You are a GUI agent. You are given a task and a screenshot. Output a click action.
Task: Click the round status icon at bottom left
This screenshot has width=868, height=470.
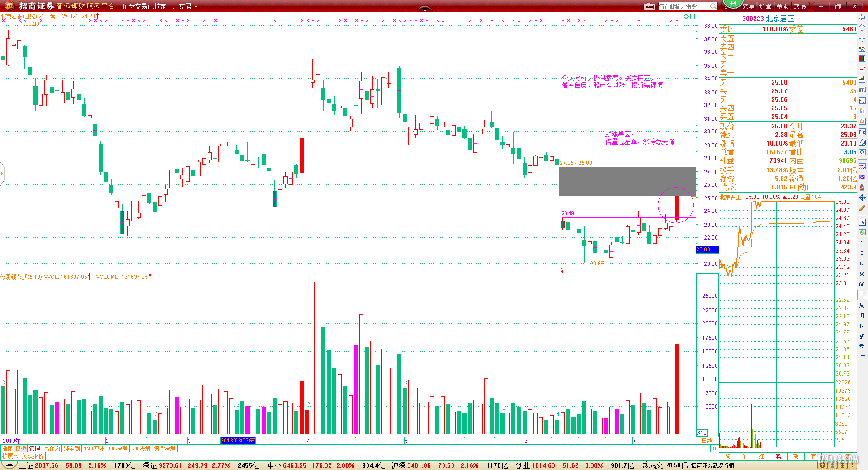[x=9, y=465]
